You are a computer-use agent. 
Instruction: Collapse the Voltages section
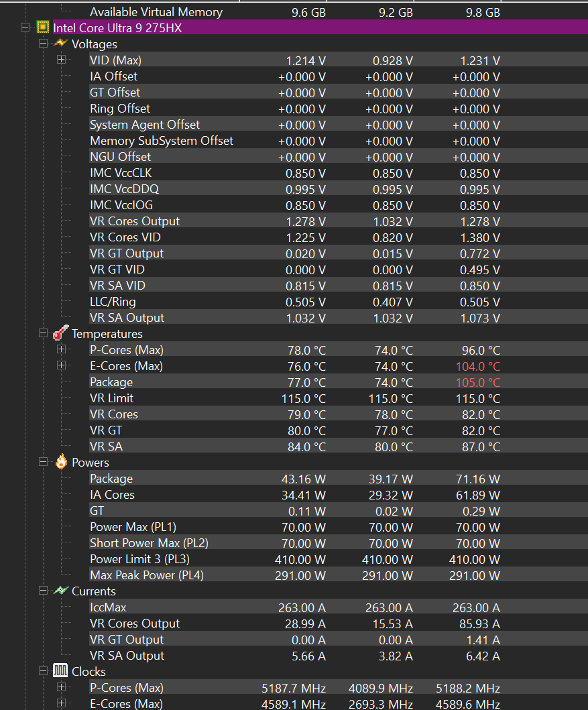point(43,44)
